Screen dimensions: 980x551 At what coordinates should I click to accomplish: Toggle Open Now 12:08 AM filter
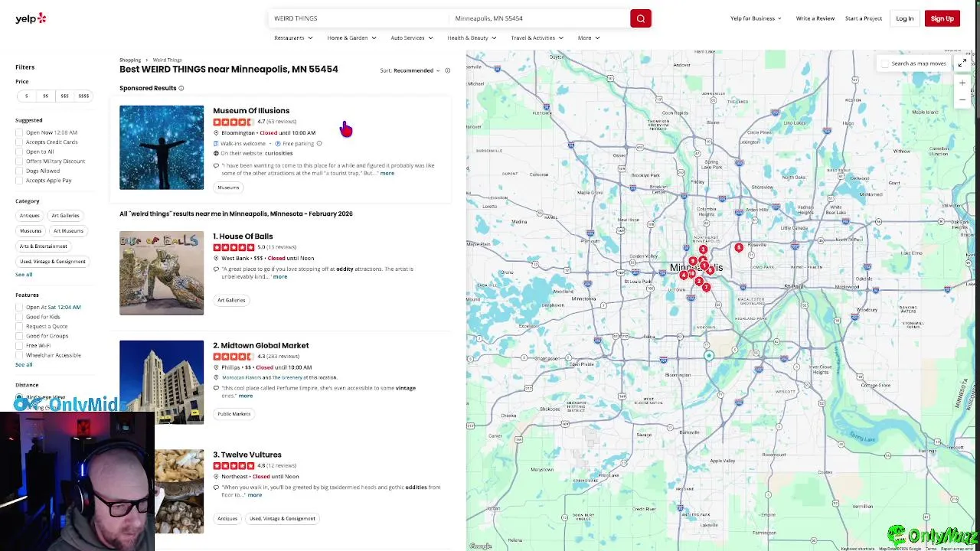coord(19,132)
